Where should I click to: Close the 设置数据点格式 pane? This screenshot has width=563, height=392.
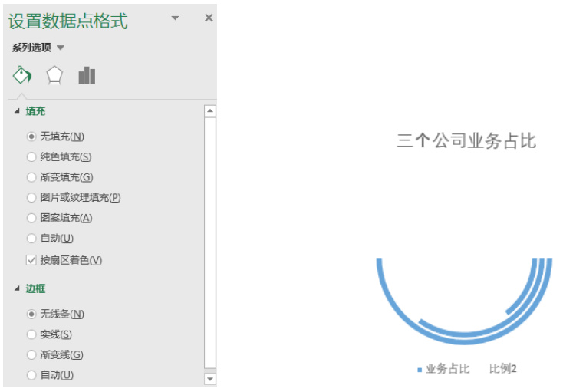(x=209, y=18)
